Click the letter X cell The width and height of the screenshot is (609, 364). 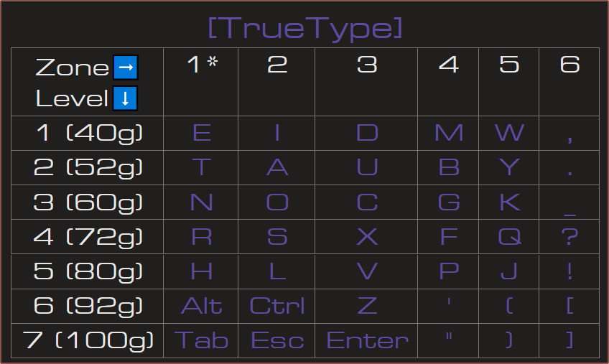366,237
